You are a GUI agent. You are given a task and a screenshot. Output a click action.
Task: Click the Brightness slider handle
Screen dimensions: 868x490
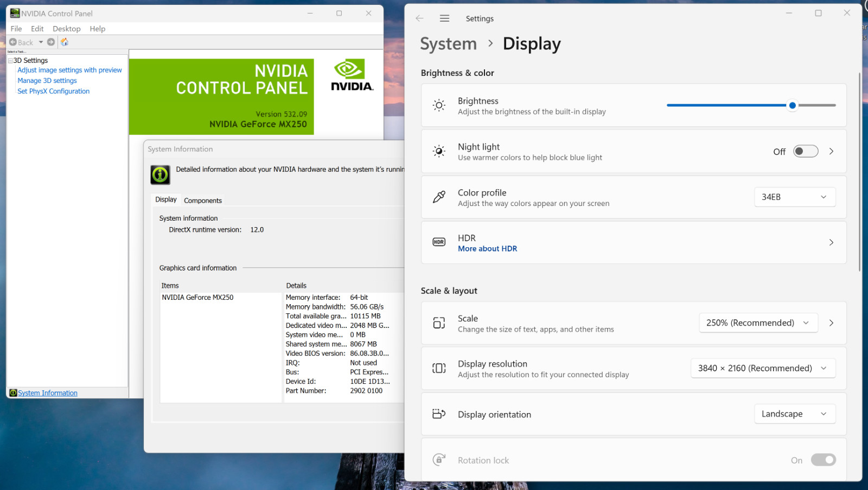[792, 105]
